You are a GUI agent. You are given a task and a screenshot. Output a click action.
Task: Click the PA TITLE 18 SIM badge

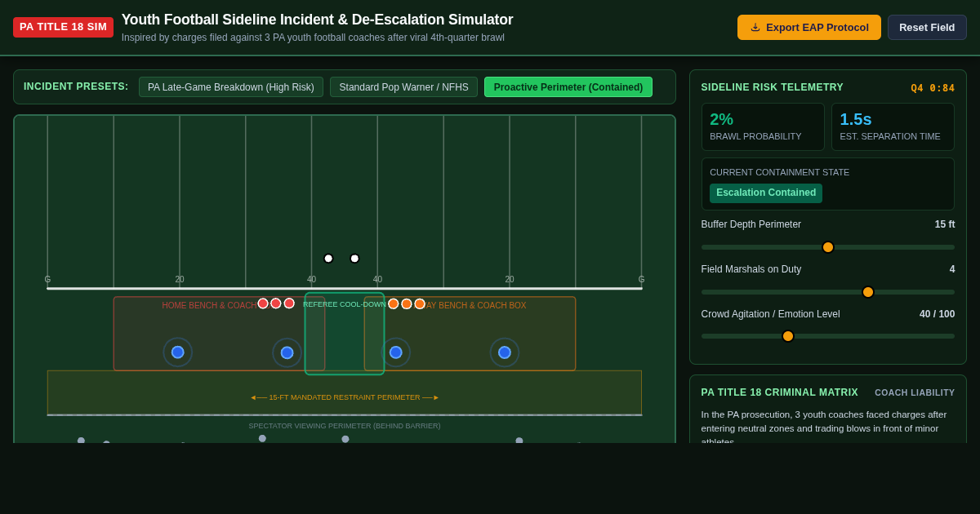point(63,27)
